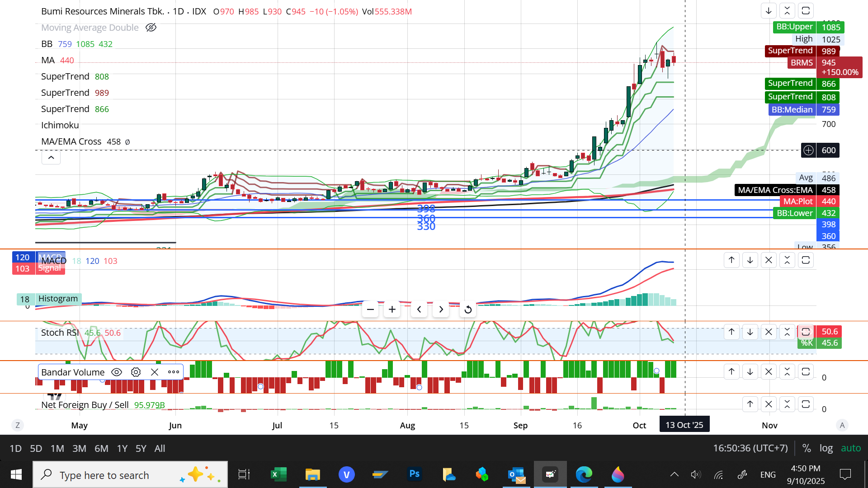Viewport: 868px width, 488px height.
Task: Open Bandar Volume more options menu
Action: coord(174,372)
